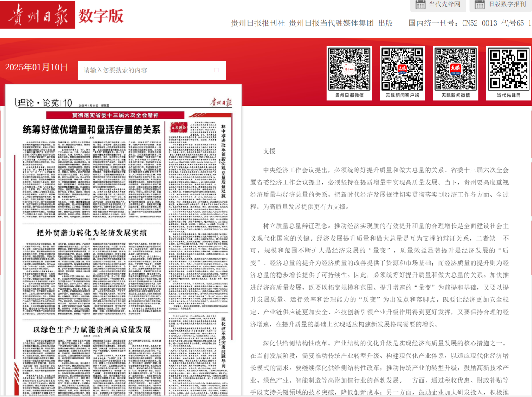This screenshot has height=397, width=532.
Task: Click the 数字版 title text
Action: pyautogui.click(x=101, y=16)
